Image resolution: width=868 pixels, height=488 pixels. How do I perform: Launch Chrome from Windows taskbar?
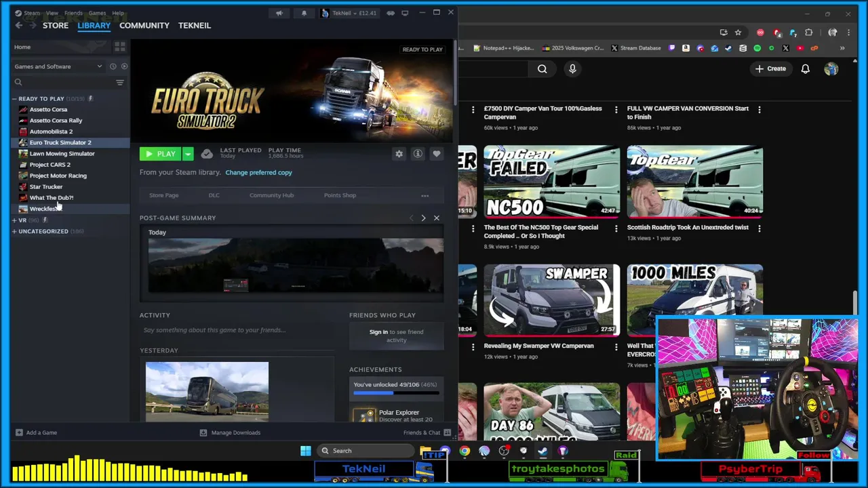465,451
